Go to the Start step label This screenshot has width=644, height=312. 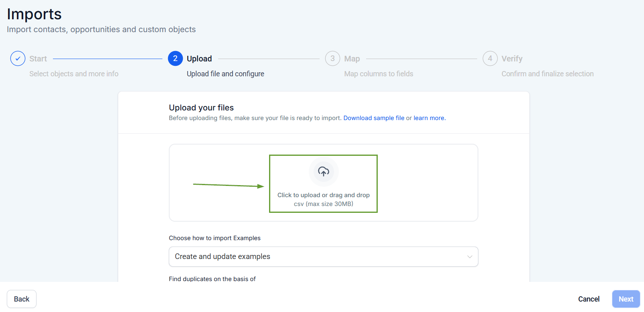click(38, 59)
